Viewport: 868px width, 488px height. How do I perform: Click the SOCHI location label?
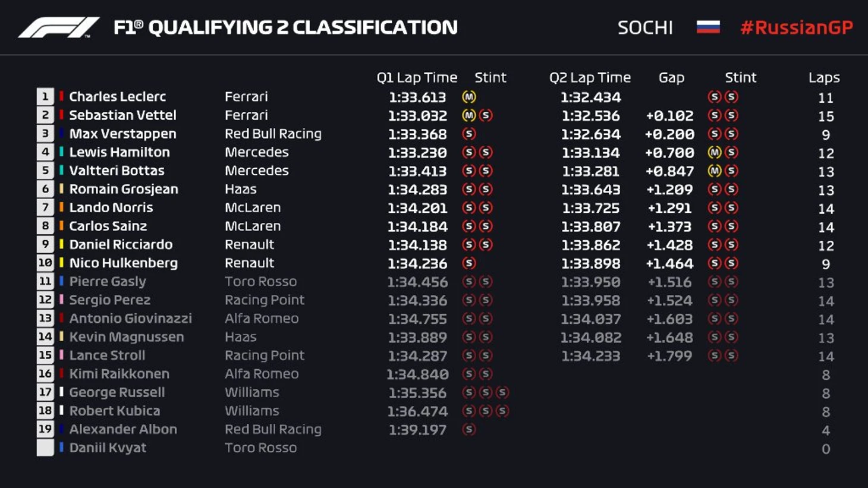(645, 27)
